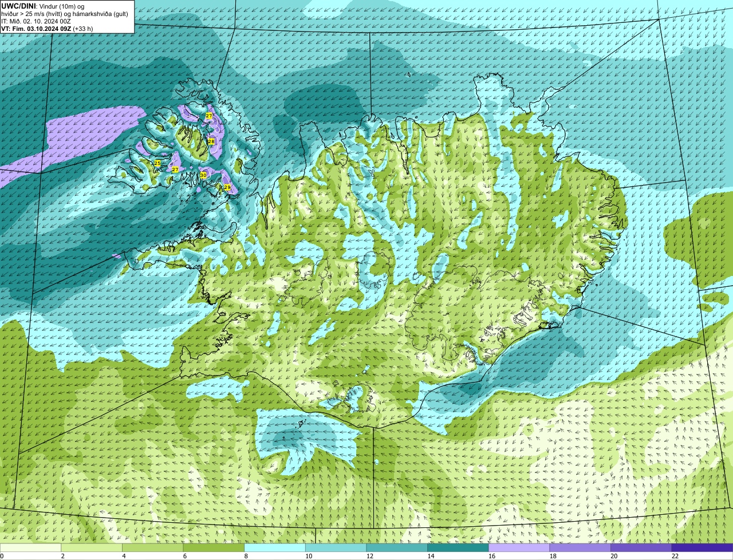
Task: Click the 27 gust marker next to the 25 marker
Action: (x=175, y=169)
